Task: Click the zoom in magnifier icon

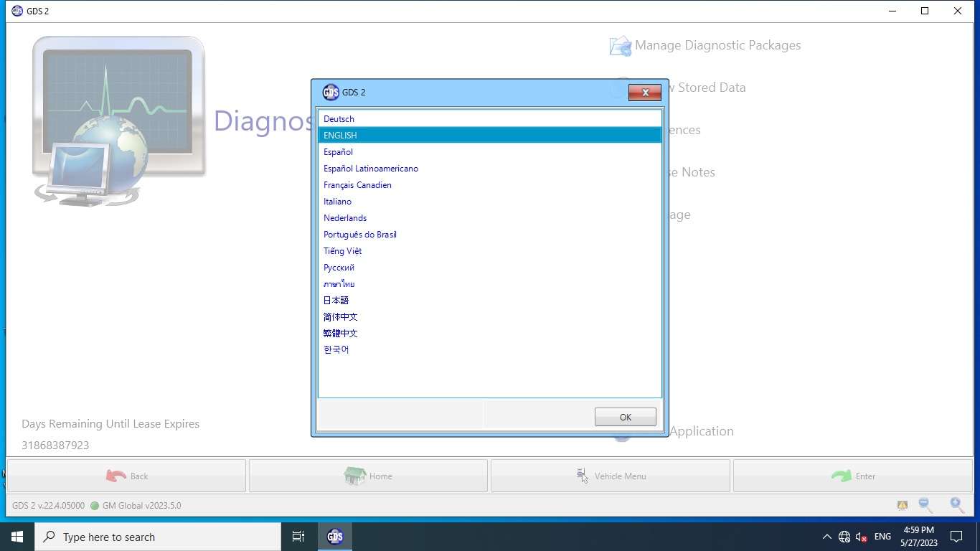Action: tap(956, 505)
